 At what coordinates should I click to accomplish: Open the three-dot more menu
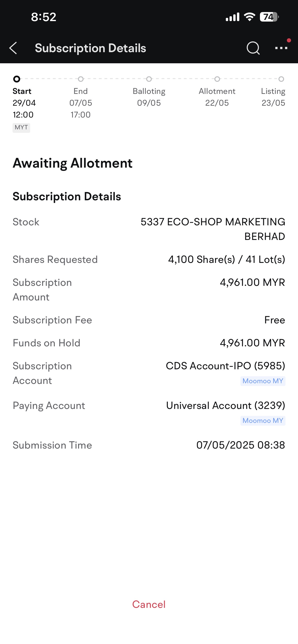(x=281, y=48)
